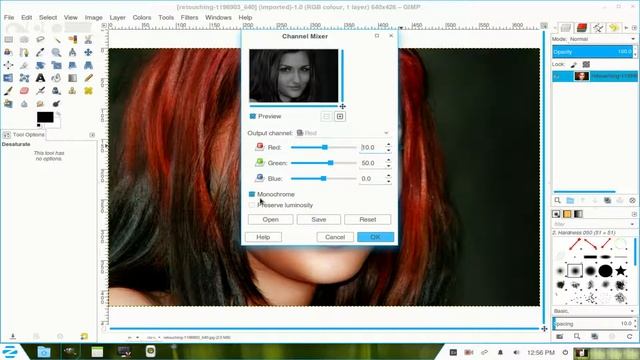The image size is (640, 360).
Task: Select the Select by Color tool
Action: coord(72,40)
